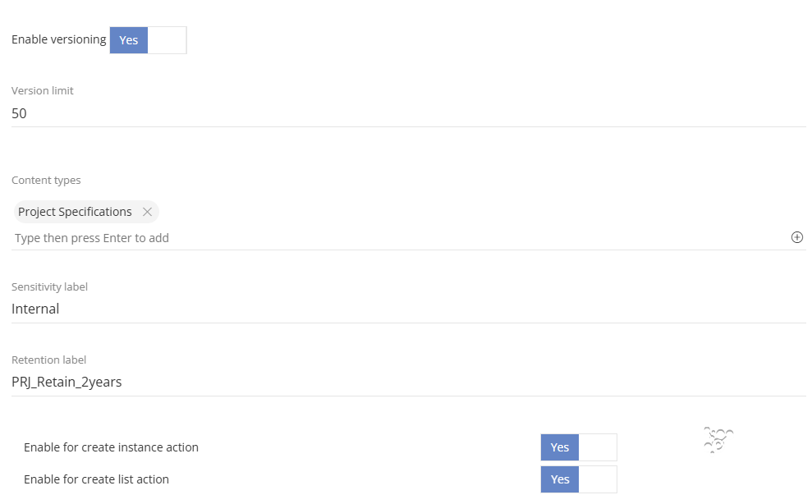Click the faint bubble cluster icon
812x504 pixels.
718,440
